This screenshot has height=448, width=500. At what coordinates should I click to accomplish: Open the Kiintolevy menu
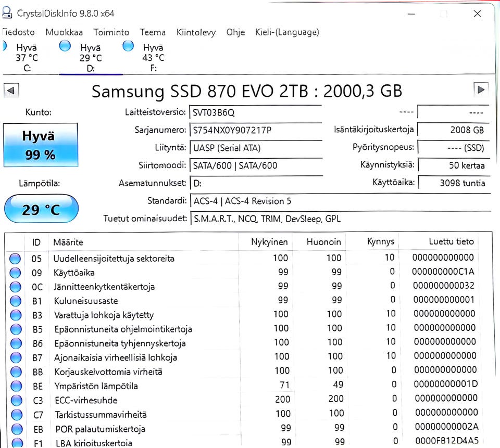(196, 32)
